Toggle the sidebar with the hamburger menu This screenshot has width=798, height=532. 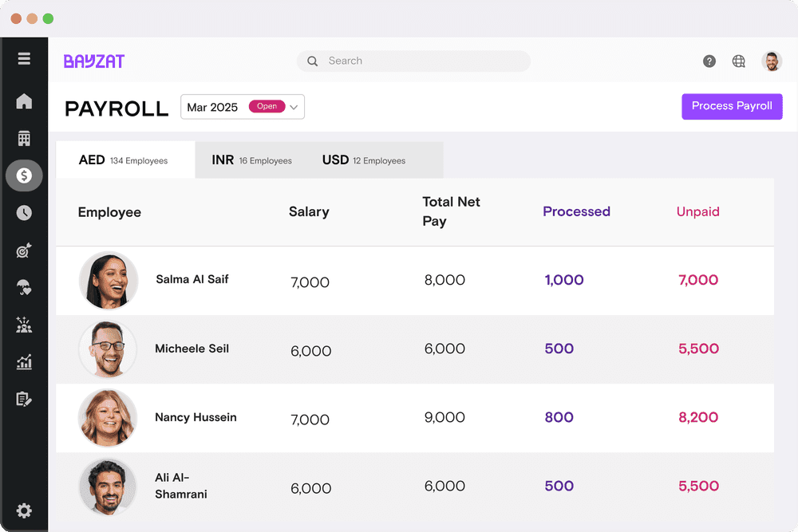click(24, 58)
